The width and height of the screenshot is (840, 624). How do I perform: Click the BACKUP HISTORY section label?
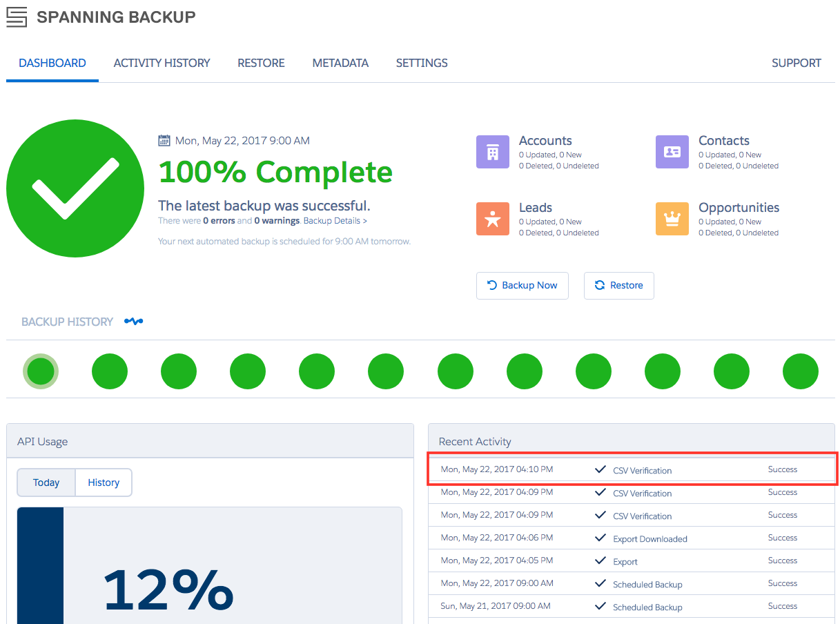(x=67, y=322)
